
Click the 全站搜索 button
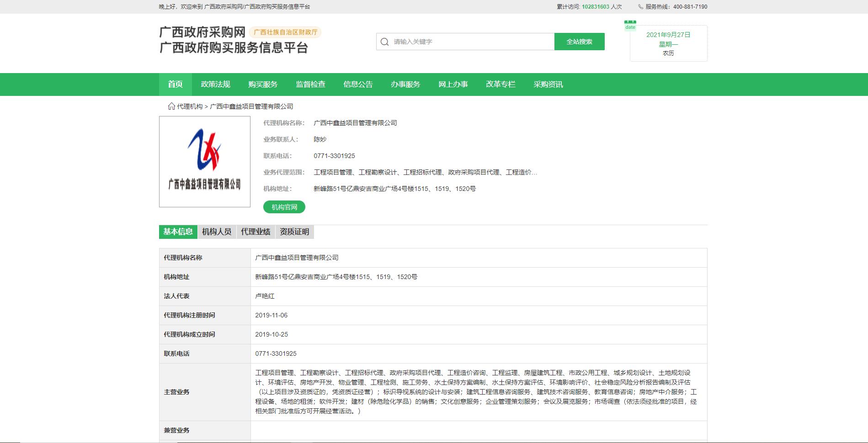579,42
